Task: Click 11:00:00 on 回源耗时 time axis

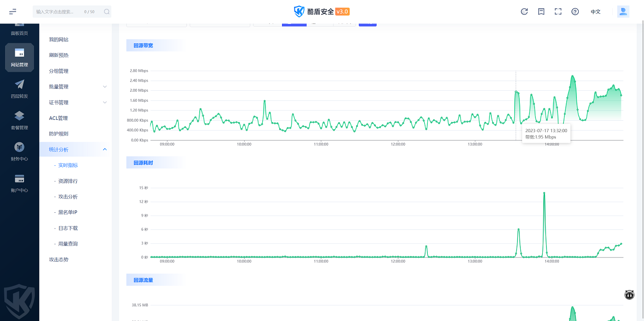Action: (321, 261)
